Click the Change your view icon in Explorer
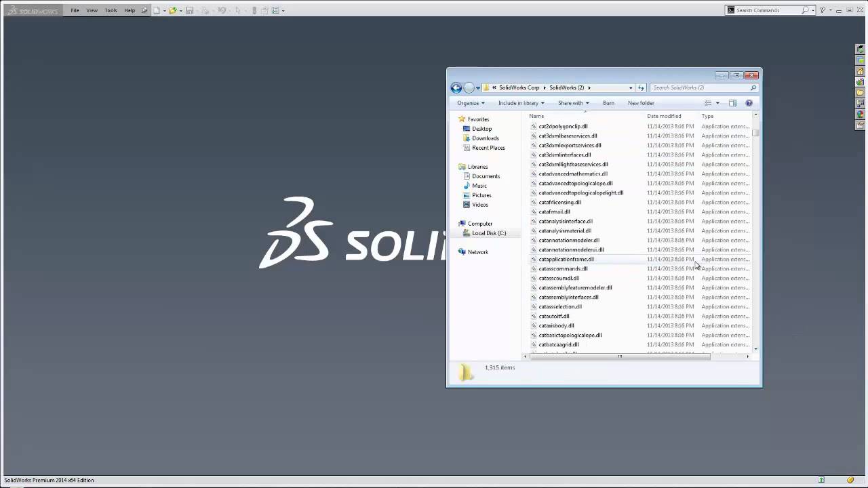The width and height of the screenshot is (868, 488). click(708, 103)
